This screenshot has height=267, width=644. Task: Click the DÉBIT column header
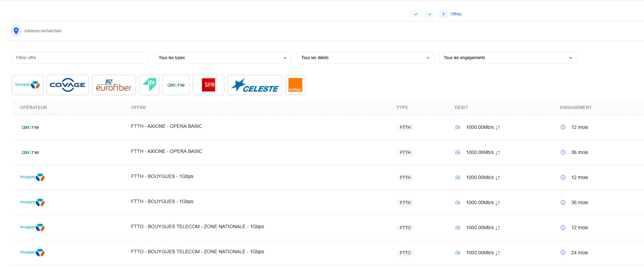pyautogui.click(x=462, y=107)
